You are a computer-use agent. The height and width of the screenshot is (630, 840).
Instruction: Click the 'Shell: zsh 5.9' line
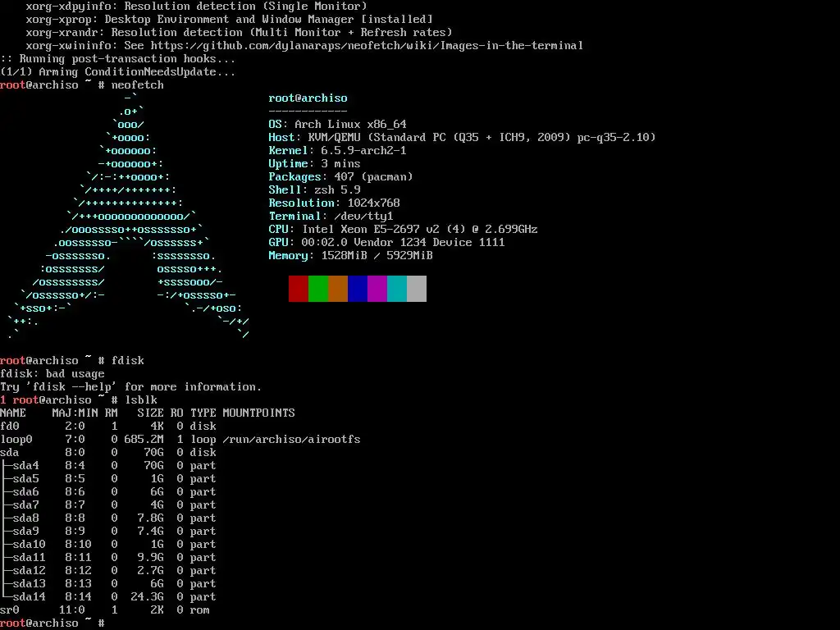314,189
